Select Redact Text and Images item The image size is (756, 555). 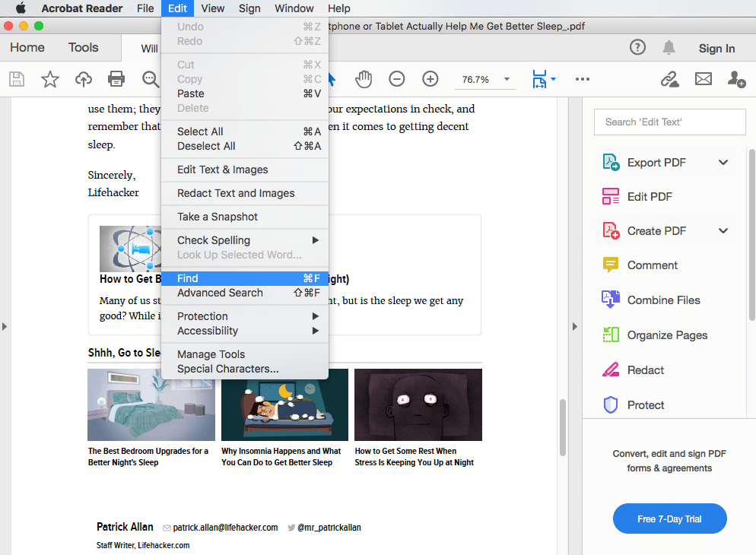click(245, 193)
